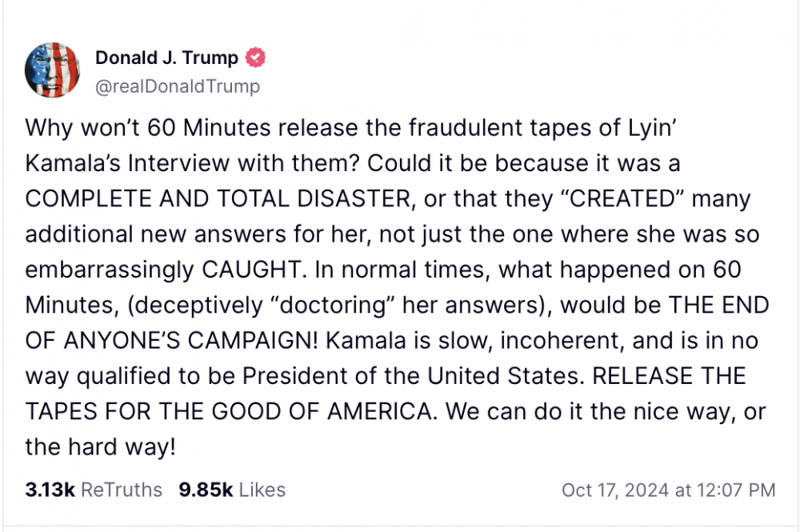View the 9.85k Likes list
The height and width of the screenshot is (532, 800).
[232, 490]
